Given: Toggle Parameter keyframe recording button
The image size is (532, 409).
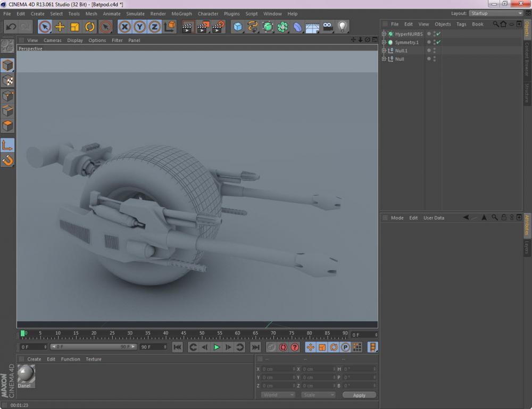Looking at the screenshot, I should pyautogui.click(x=345, y=347).
